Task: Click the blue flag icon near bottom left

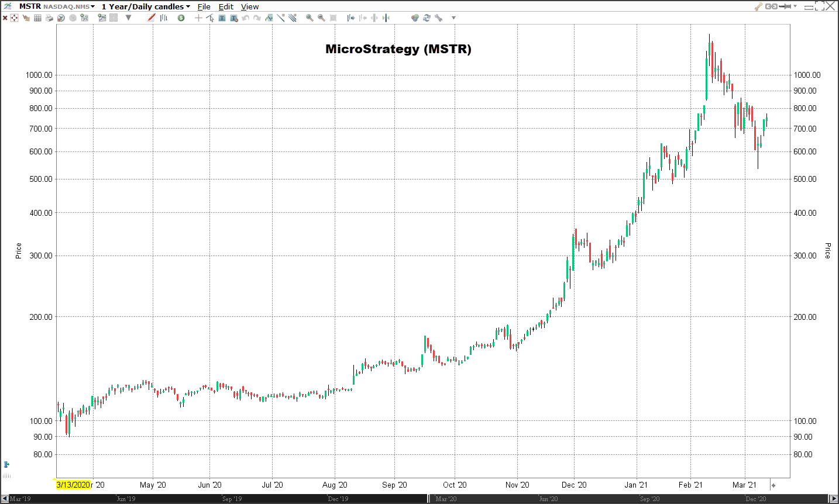Action: tap(6, 465)
